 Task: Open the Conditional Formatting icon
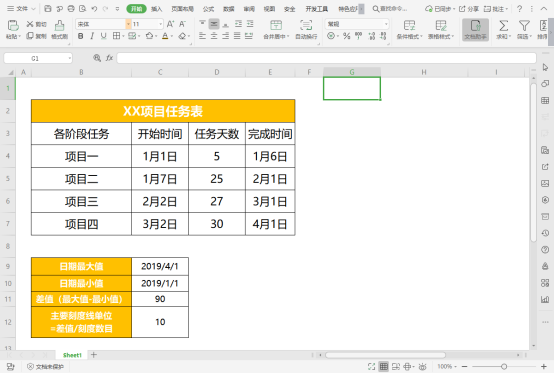(x=409, y=25)
